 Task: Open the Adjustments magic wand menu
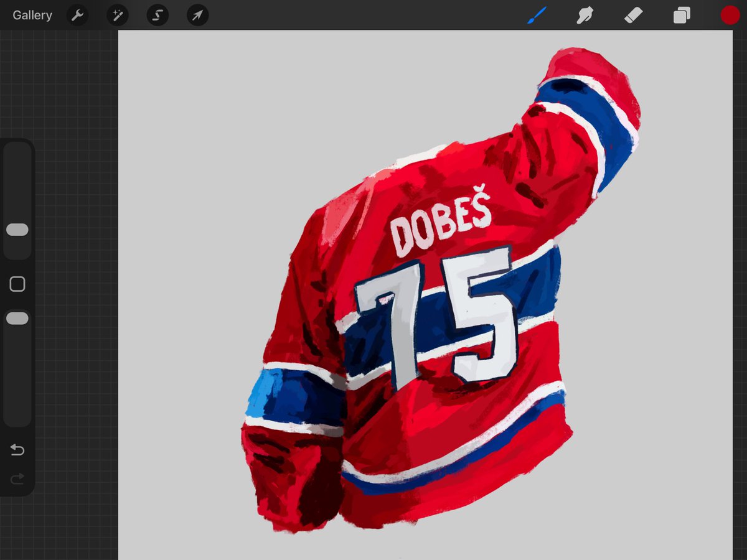(x=117, y=16)
